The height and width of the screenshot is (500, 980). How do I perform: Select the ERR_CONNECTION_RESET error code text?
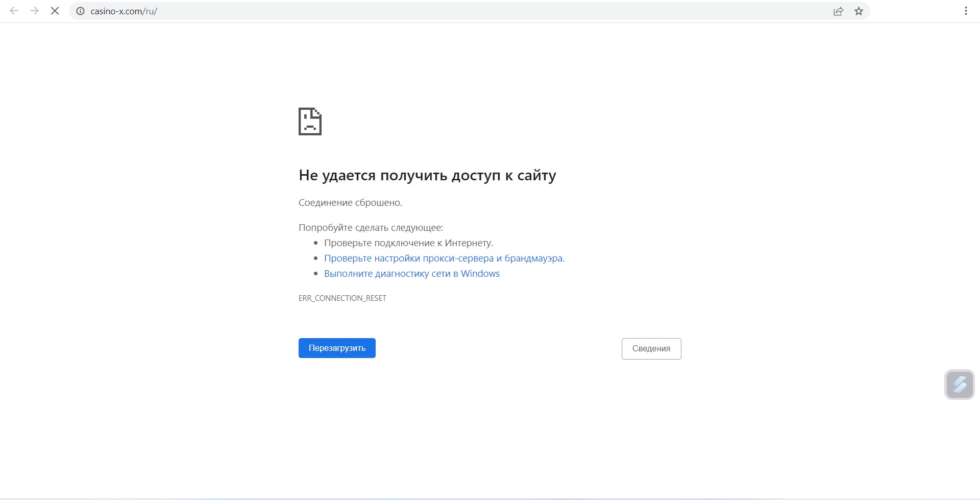click(x=342, y=298)
